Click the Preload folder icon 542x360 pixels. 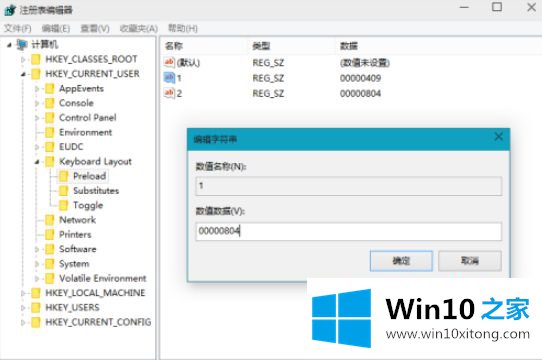pyautogui.click(x=63, y=176)
